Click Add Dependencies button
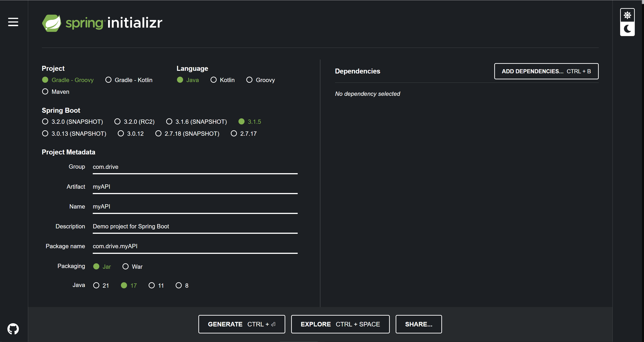The image size is (644, 342). (x=546, y=71)
